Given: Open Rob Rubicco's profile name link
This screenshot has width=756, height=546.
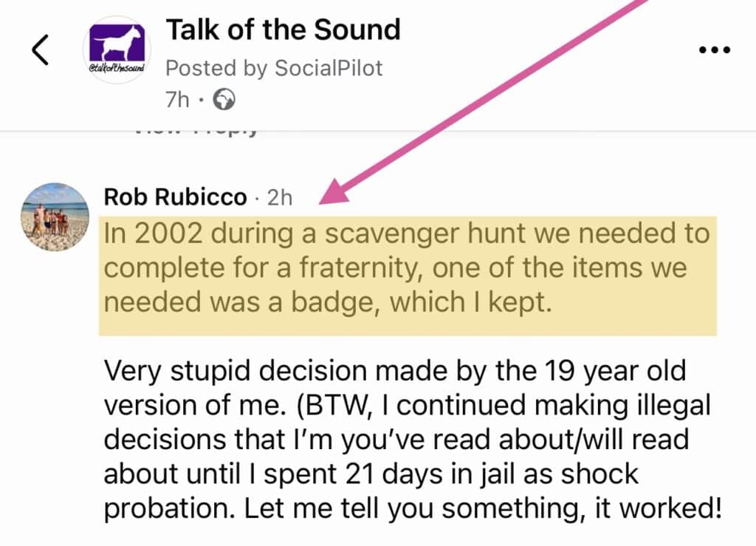Looking at the screenshot, I should tap(175, 197).
